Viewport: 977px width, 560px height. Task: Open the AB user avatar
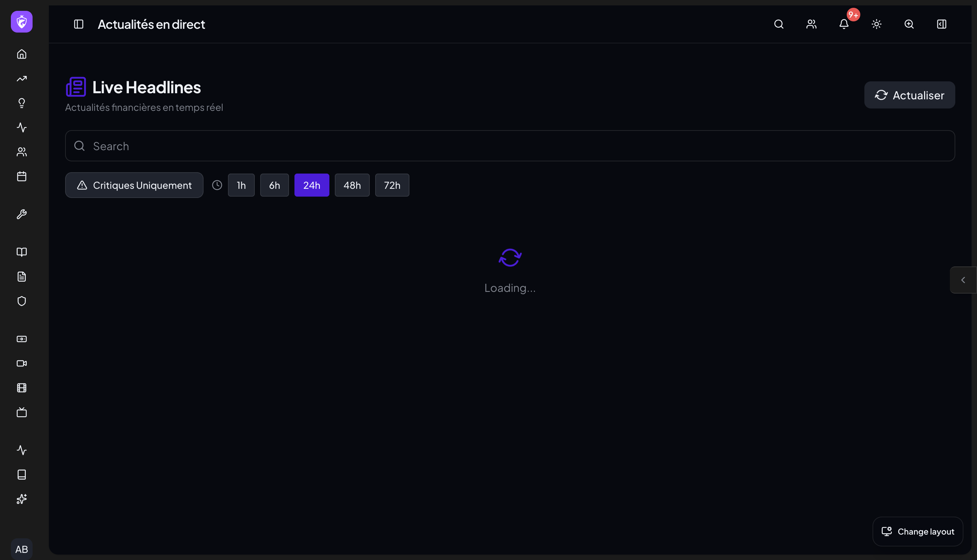click(22, 549)
